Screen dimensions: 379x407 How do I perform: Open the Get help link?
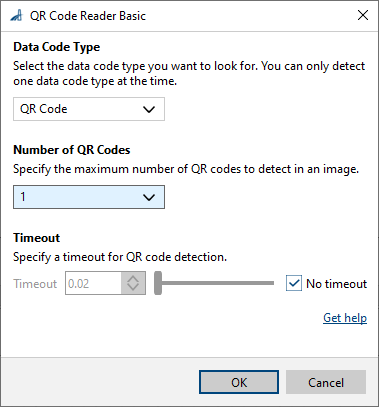[345, 318]
